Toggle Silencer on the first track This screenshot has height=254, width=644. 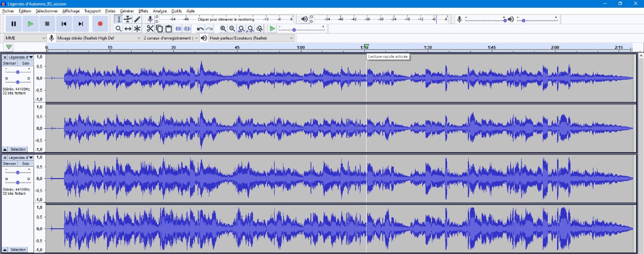(10, 63)
